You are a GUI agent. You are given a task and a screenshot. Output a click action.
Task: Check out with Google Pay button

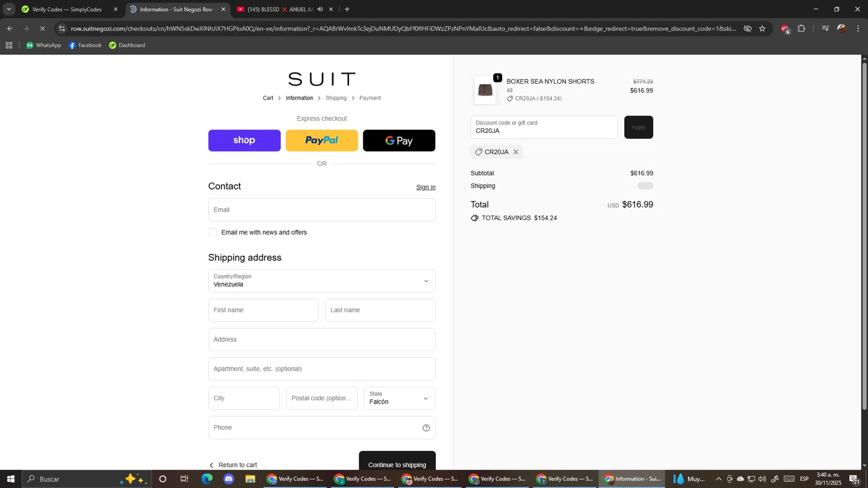[x=399, y=141]
